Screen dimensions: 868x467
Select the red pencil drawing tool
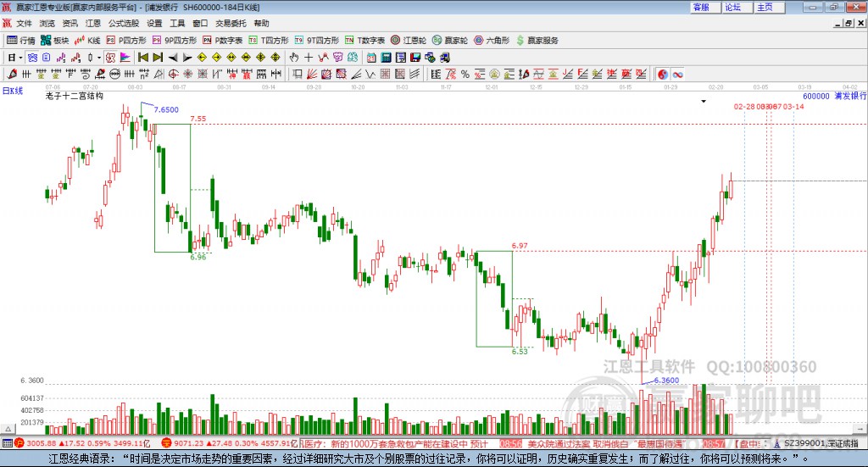coord(12,74)
